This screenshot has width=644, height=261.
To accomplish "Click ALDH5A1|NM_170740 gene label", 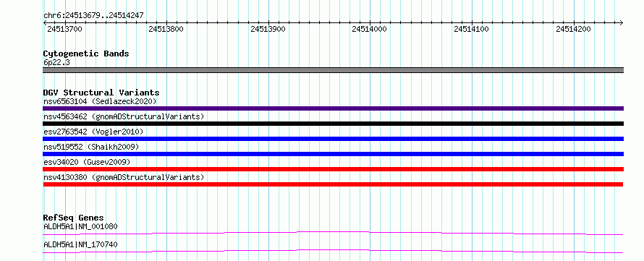I will click(x=80, y=244).
